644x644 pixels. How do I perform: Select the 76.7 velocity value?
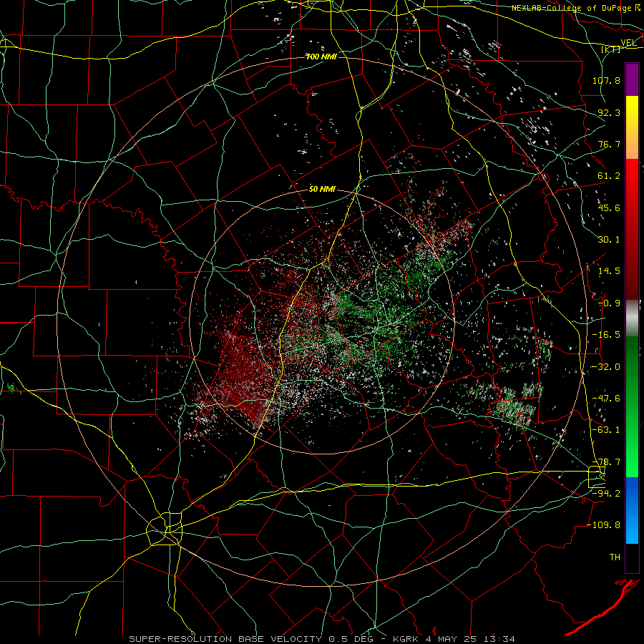tap(609, 144)
